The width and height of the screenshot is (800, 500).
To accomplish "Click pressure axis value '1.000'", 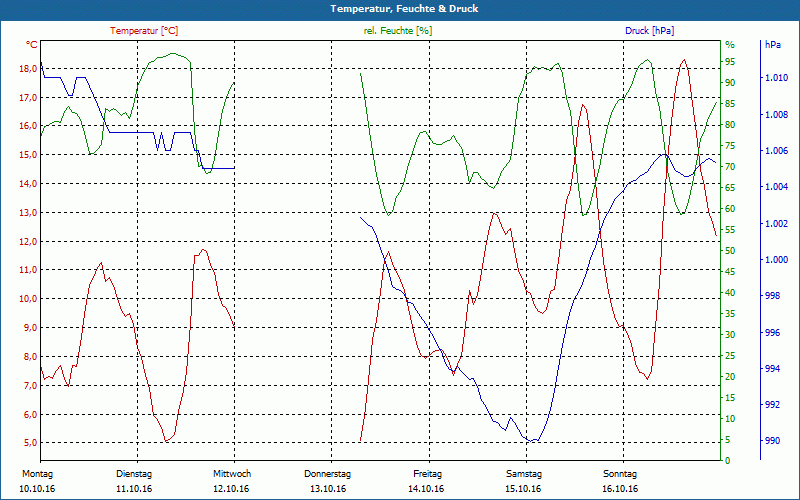I will pyautogui.click(x=777, y=260).
